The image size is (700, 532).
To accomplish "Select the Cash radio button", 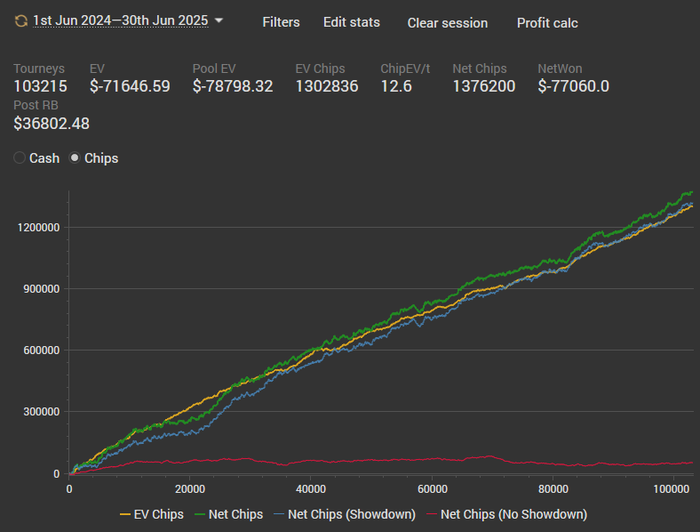I will pyautogui.click(x=19, y=158).
